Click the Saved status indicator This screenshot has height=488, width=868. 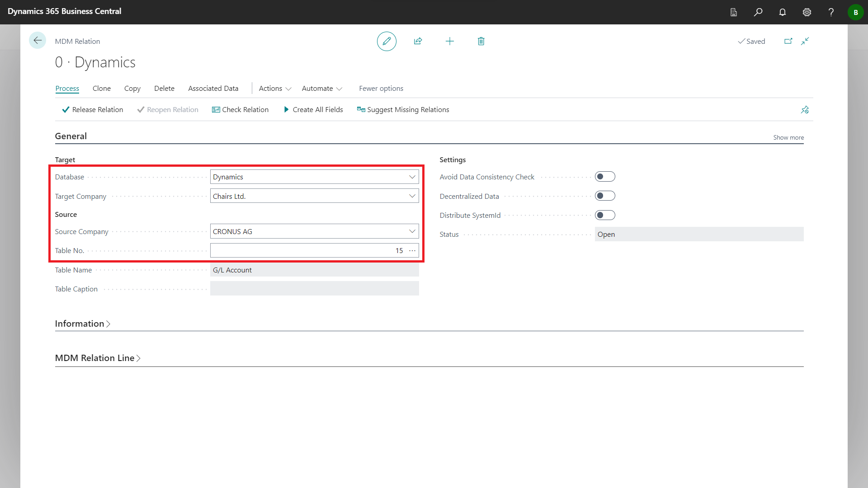pos(751,41)
